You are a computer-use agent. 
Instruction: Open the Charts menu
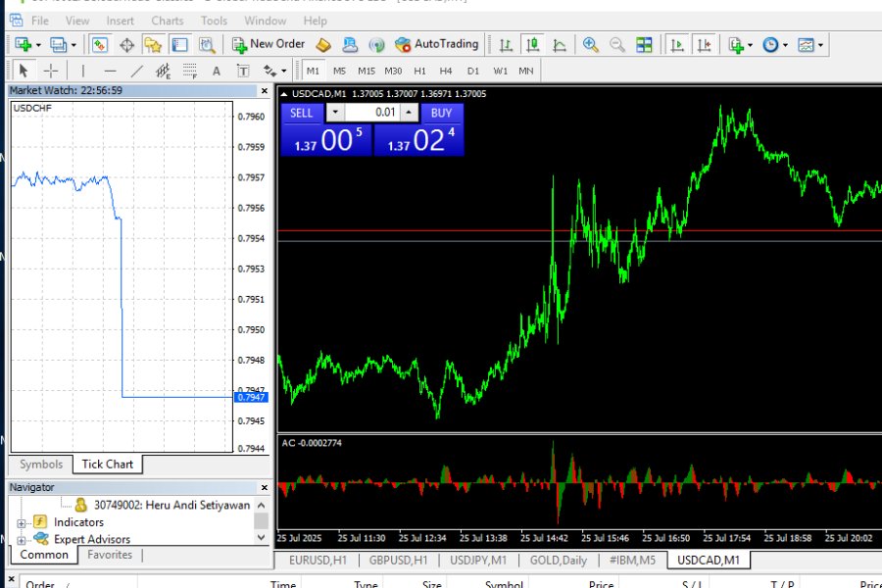167,21
